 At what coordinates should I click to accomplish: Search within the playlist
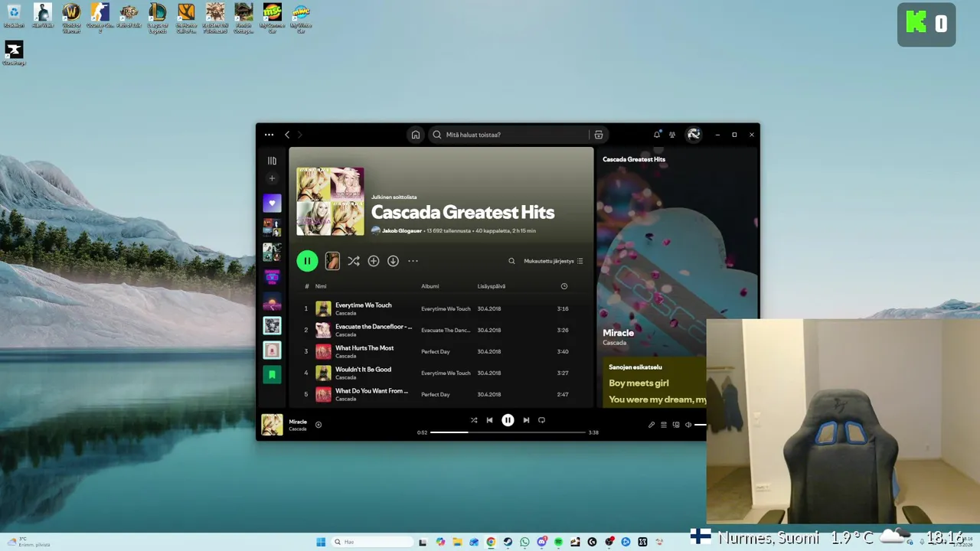(511, 261)
